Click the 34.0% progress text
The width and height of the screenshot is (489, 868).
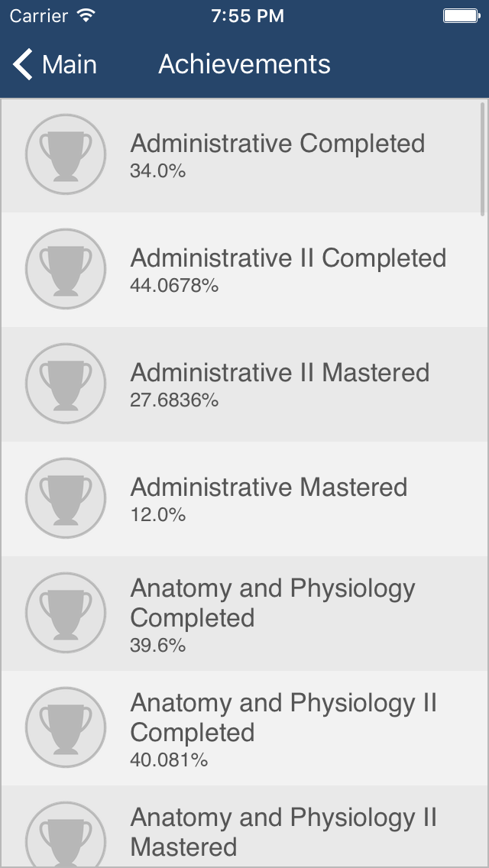[x=157, y=171]
